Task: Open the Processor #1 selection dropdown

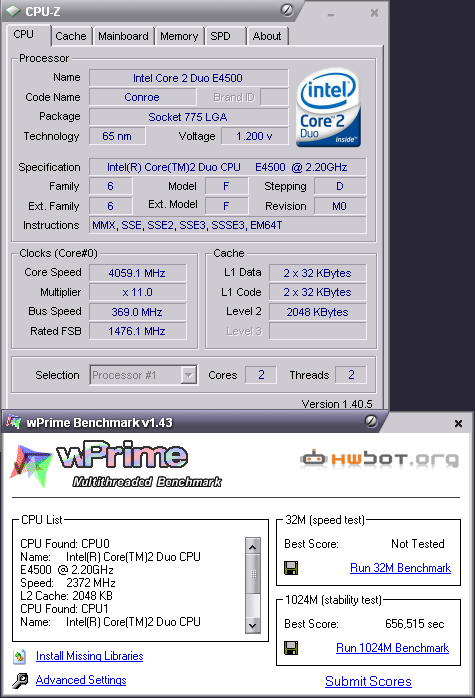Action: [189, 375]
